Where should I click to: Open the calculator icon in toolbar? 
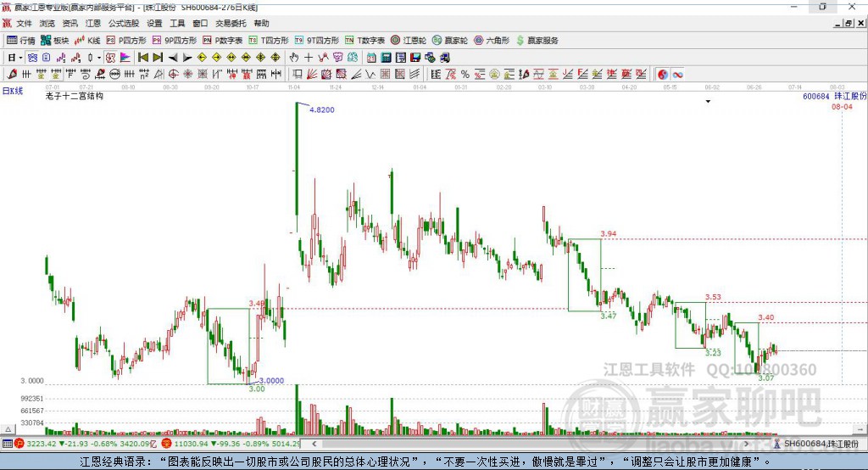[x=386, y=58]
